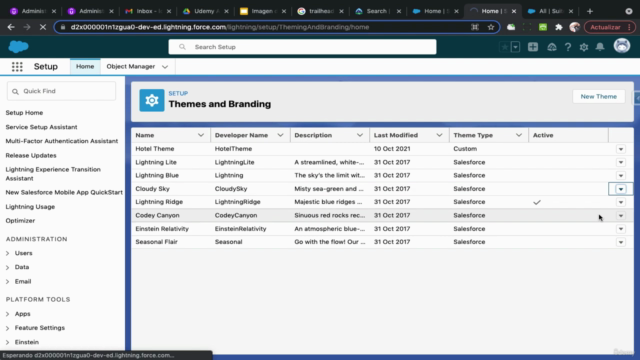The width and height of the screenshot is (640, 360).
Task: Select the CodeyCanyon developer name cell
Action: 250,215
